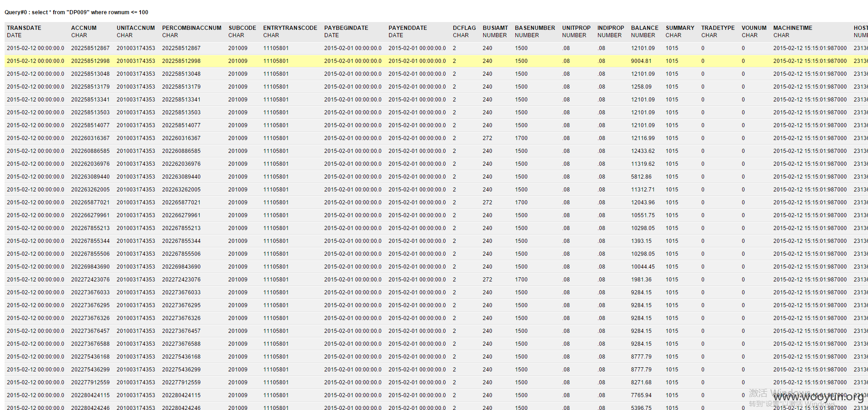
Task: Click BUSIAMT 272 in row 202260316367
Action: [487, 138]
